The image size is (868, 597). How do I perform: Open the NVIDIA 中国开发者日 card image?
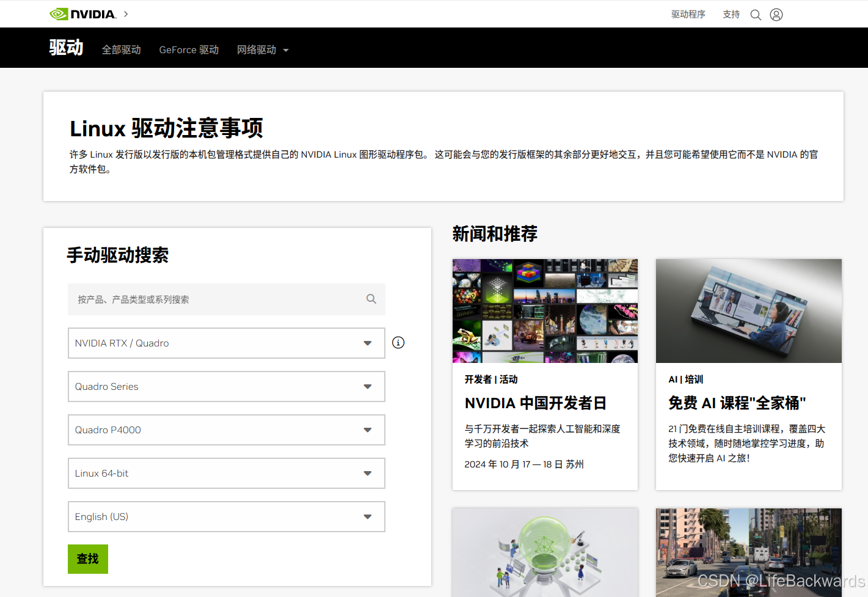click(x=545, y=311)
